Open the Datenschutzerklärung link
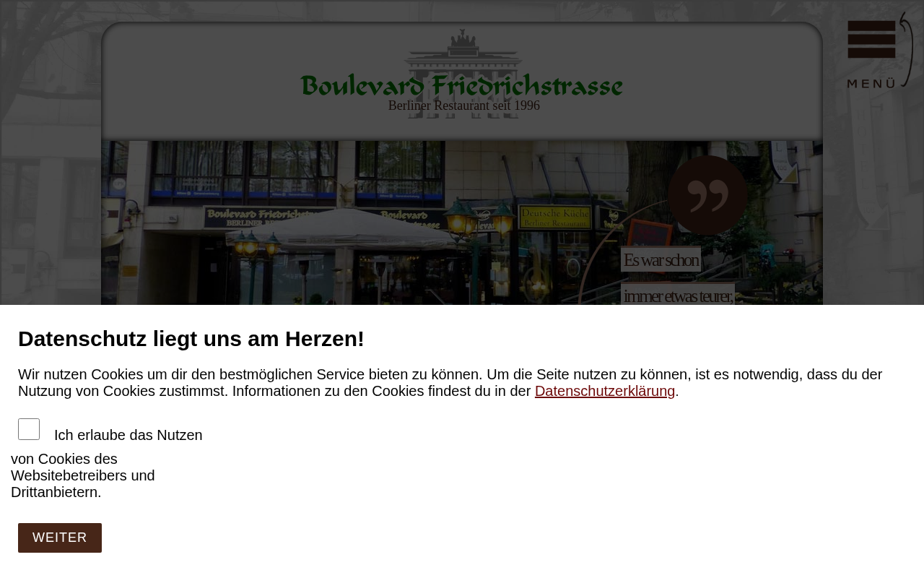This screenshot has width=924, height=578. (605, 391)
